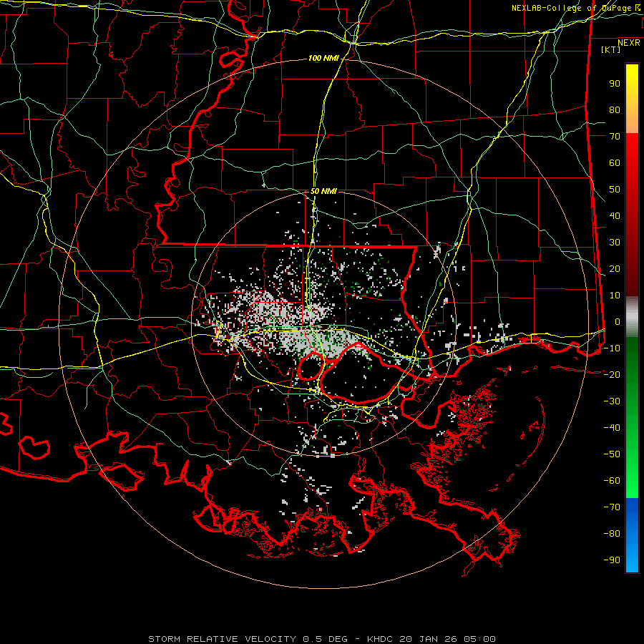Screen dimensions: 644x644
Task: Click the "0" value on the velocity scale
Action: coord(618,322)
